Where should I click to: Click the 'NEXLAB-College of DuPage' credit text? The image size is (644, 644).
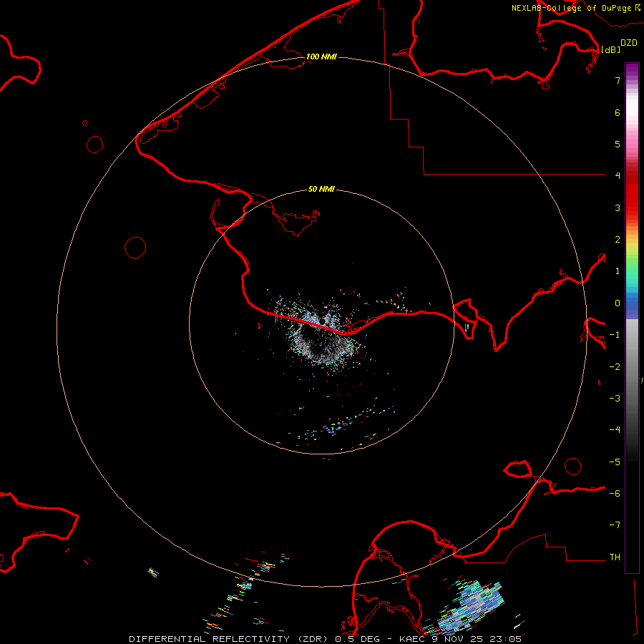tap(571, 8)
